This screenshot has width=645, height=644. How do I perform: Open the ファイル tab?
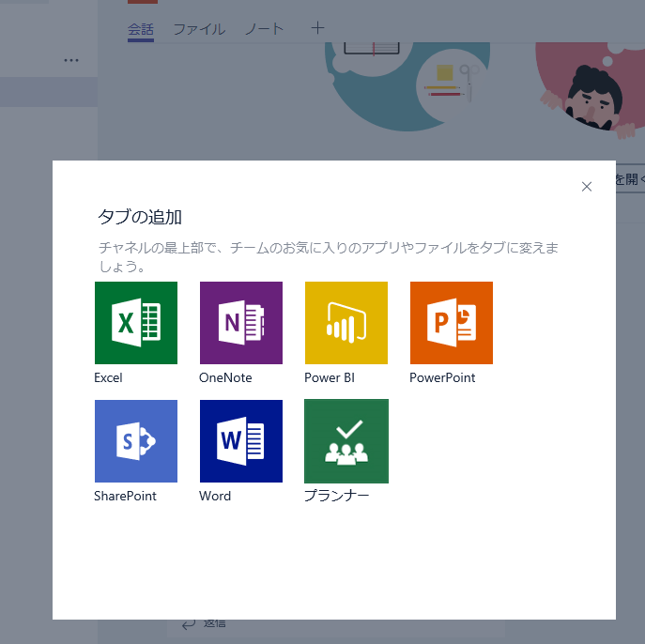click(199, 30)
